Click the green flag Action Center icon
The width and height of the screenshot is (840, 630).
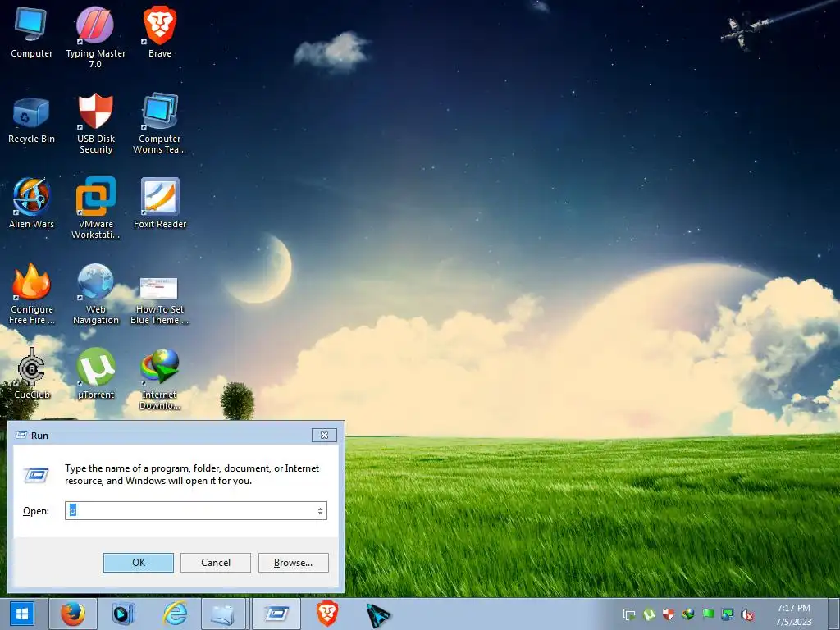pyautogui.click(x=708, y=614)
